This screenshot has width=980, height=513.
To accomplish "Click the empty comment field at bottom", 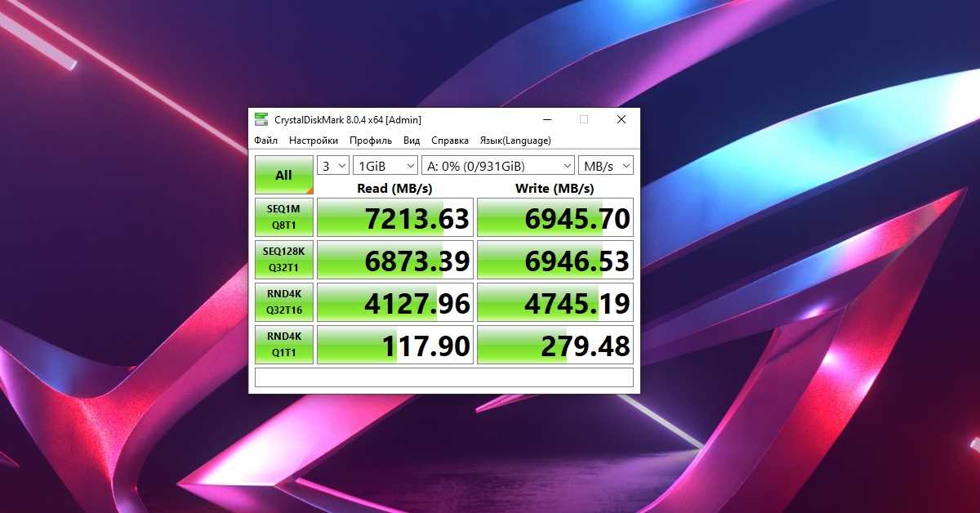I will point(444,377).
